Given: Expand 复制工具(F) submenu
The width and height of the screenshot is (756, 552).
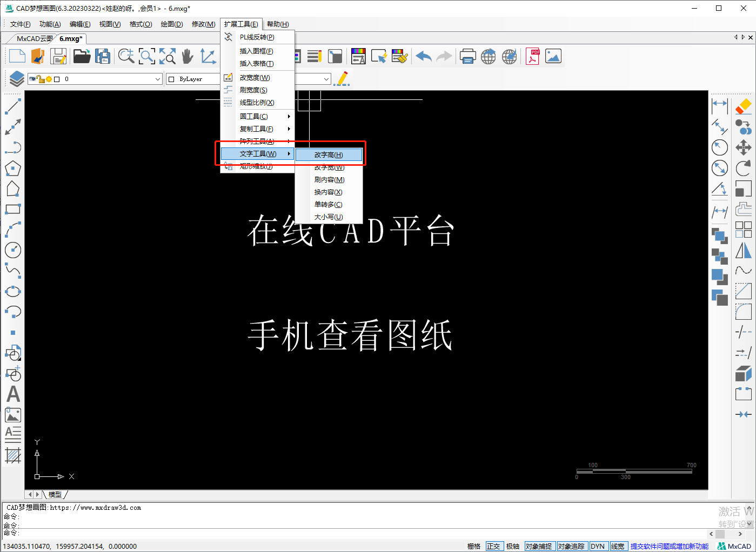Looking at the screenshot, I should click(x=258, y=129).
